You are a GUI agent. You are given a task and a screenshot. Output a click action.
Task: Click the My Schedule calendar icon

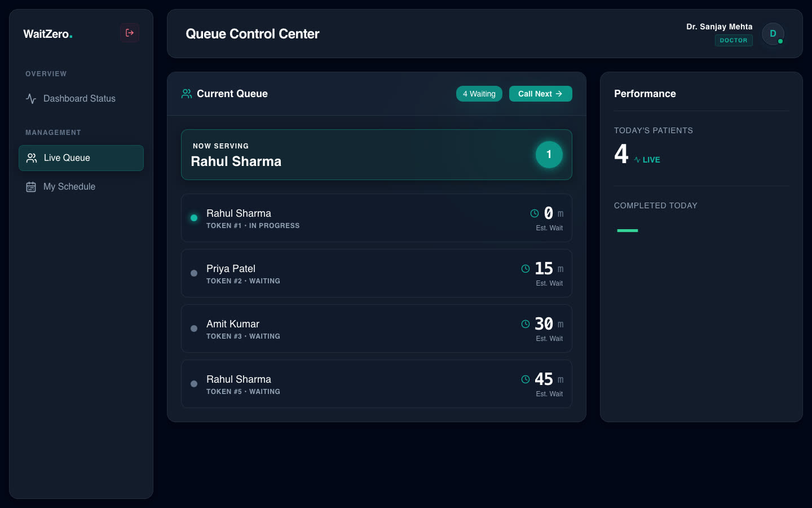(31, 187)
